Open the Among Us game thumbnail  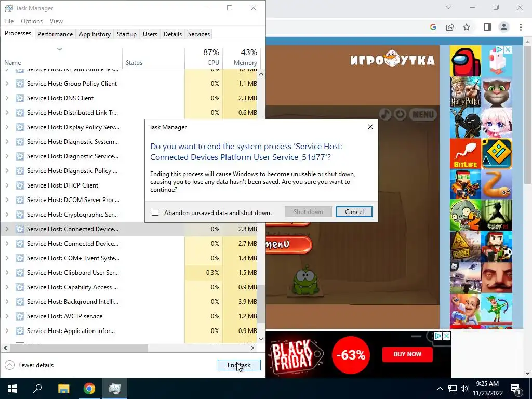click(465, 61)
